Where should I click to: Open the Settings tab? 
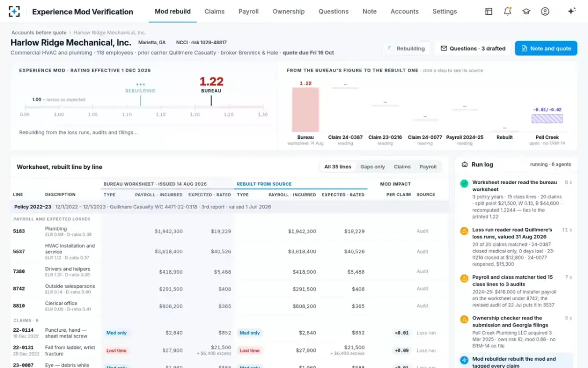tap(444, 11)
